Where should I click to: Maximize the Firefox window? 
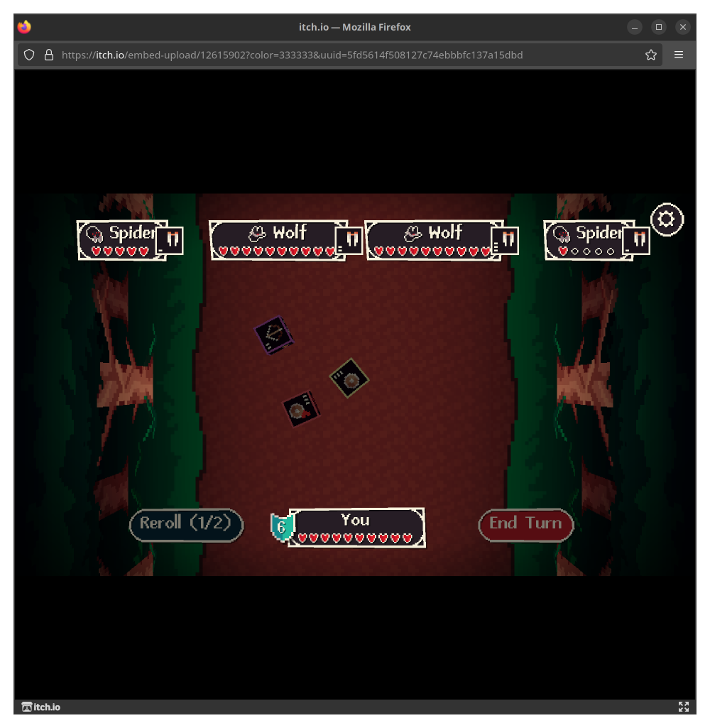pyautogui.click(x=658, y=27)
